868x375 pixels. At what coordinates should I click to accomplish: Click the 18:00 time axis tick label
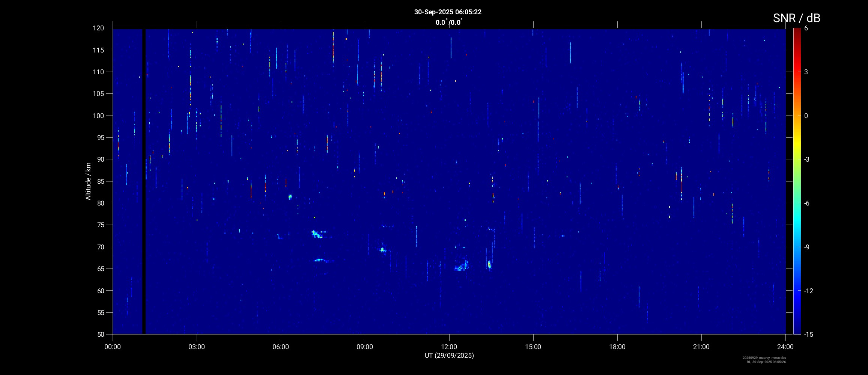(x=617, y=347)
